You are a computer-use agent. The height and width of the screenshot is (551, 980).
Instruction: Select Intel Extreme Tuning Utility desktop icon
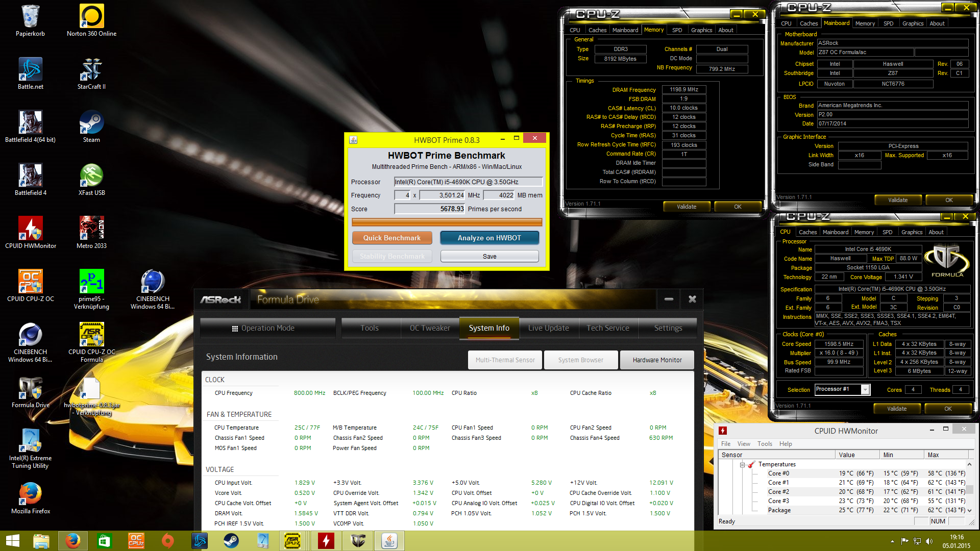(30, 448)
